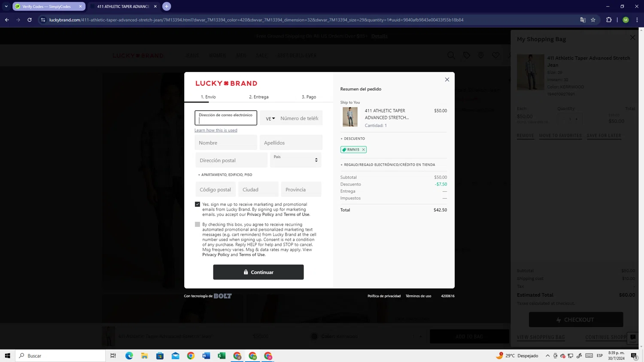Click the Continuar button
644x362 pixels.
258,272
